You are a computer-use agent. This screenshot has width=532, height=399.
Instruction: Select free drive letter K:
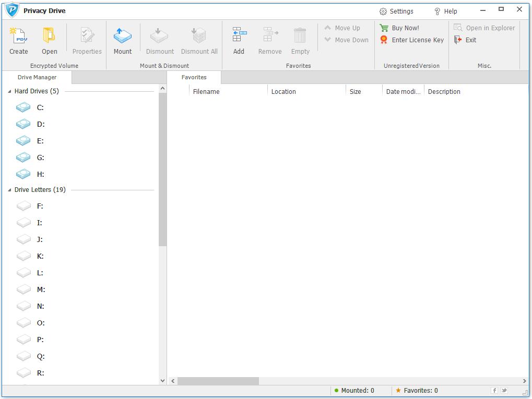30,256
